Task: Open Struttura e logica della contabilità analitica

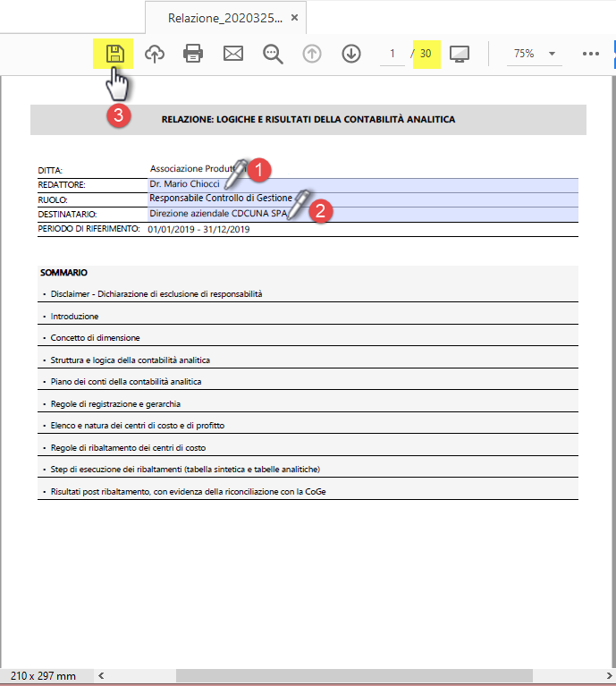Action: 131,360
